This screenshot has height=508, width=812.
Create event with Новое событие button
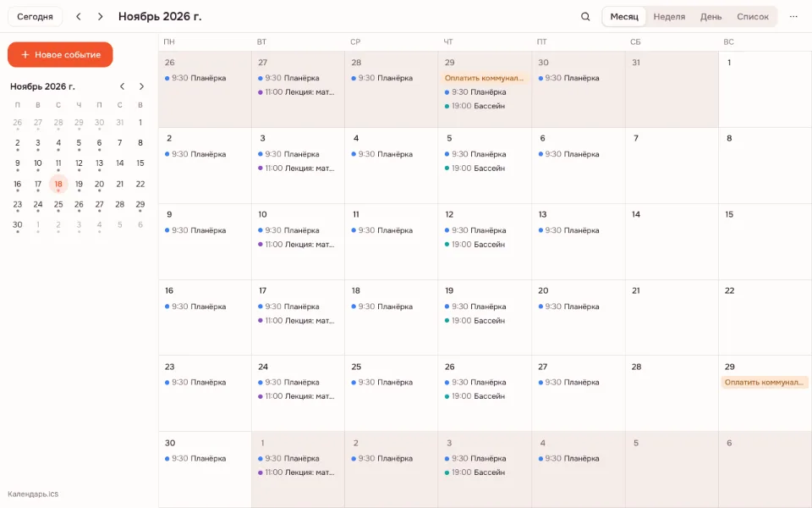point(60,54)
